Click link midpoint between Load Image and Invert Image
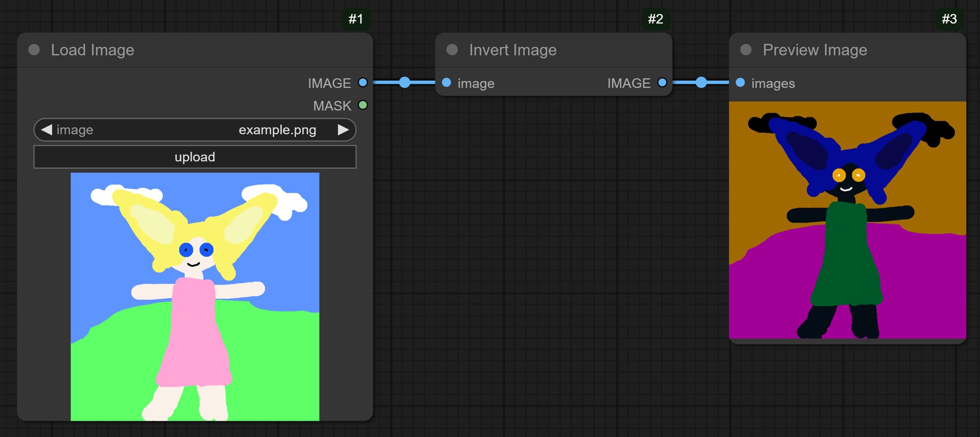This screenshot has height=437, width=980. coord(405,83)
